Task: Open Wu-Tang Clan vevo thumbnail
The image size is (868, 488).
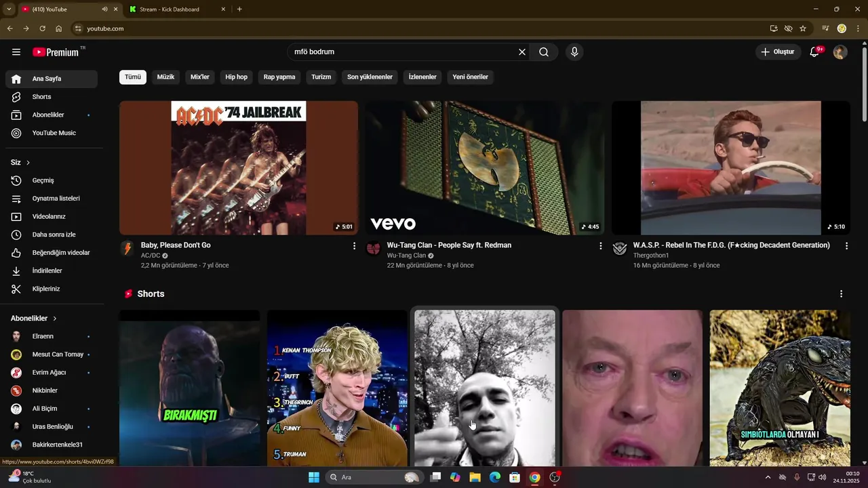Action: coord(485,167)
